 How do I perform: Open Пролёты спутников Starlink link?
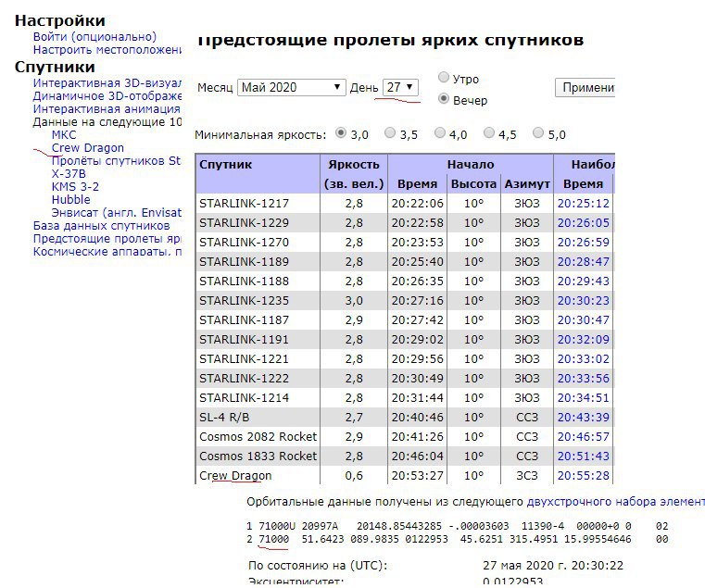116,161
